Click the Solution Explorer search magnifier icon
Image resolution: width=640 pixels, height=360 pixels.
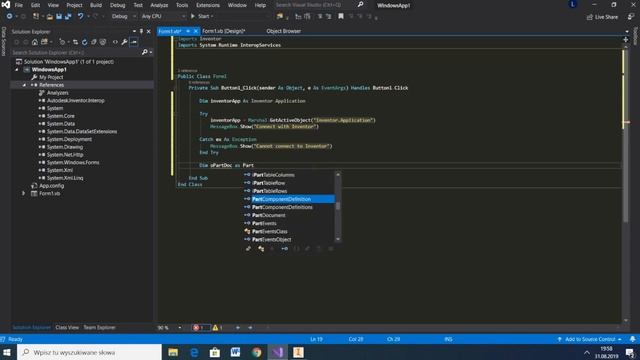click(144, 52)
